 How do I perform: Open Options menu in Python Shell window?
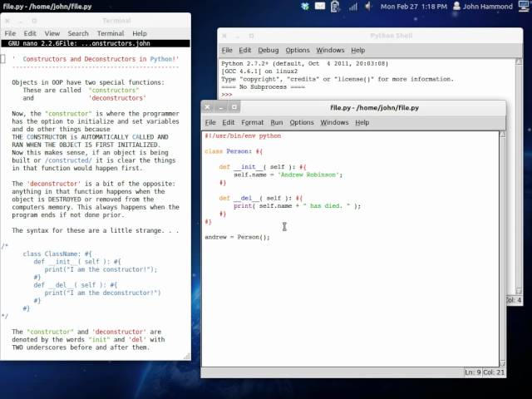[x=298, y=50]
